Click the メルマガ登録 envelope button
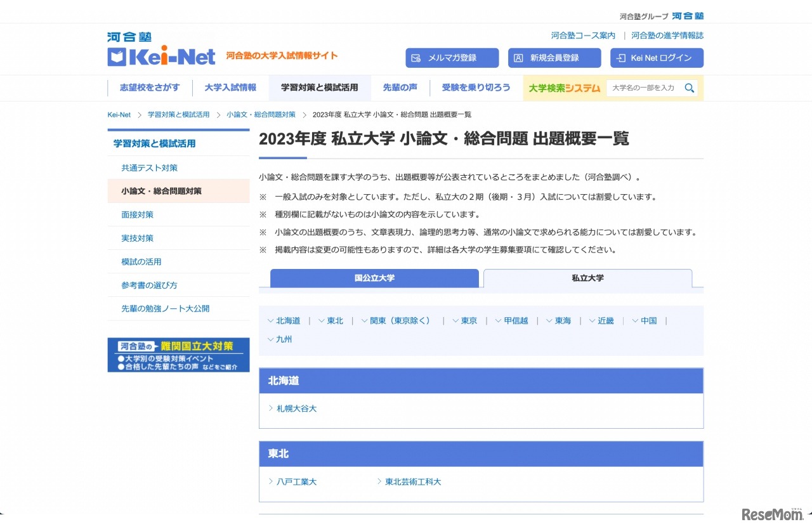Image resolution: width=812 pixels, height=529 pixels. (452, 58)
